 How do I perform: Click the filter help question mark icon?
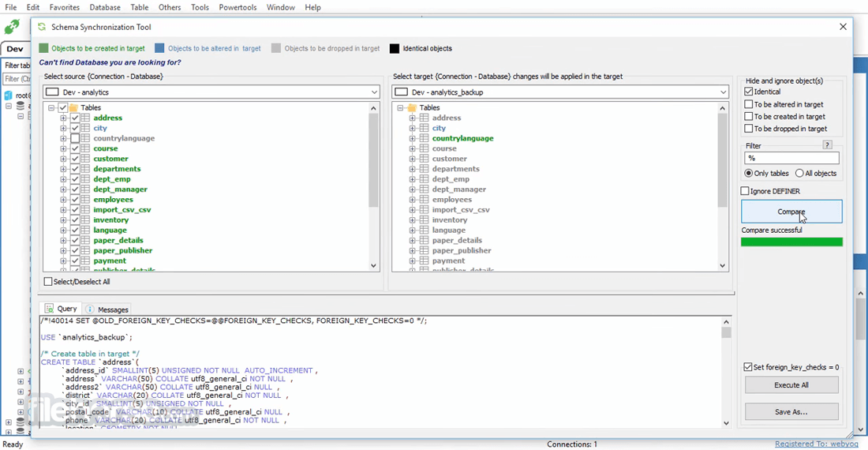click(827, 145)
